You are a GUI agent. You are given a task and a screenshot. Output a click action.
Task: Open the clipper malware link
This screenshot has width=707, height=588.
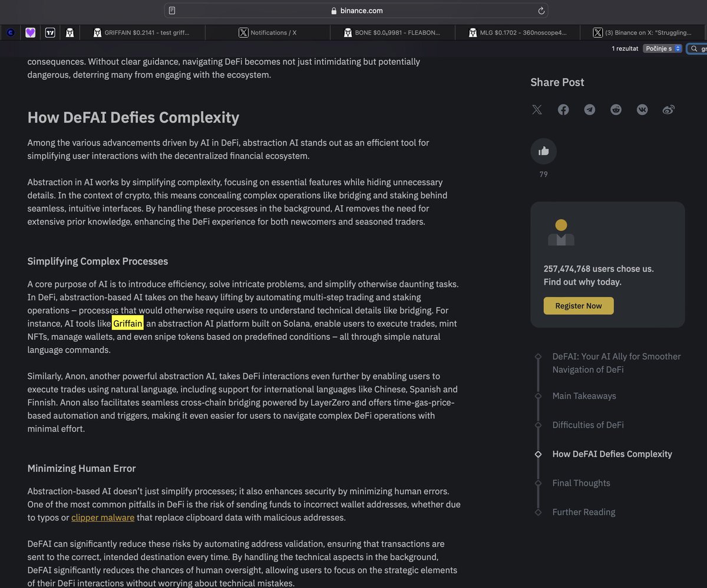[103, 517]
